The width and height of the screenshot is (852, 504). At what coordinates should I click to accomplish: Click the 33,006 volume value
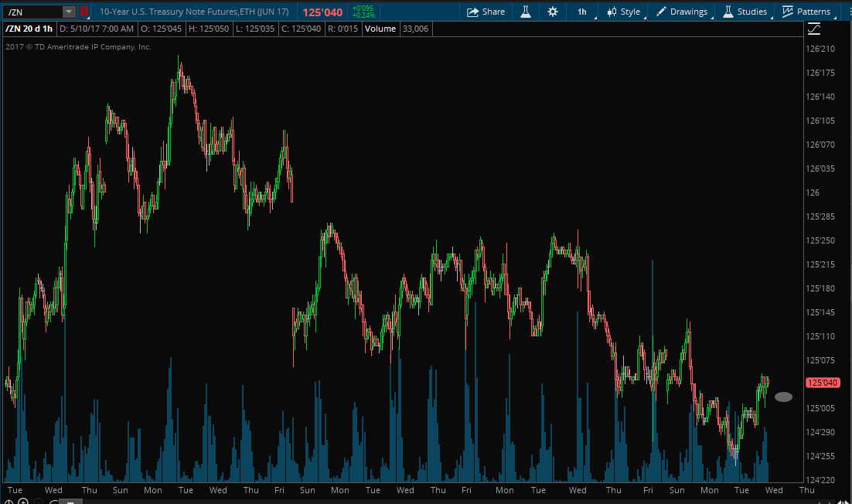click(x=416, y=29)
